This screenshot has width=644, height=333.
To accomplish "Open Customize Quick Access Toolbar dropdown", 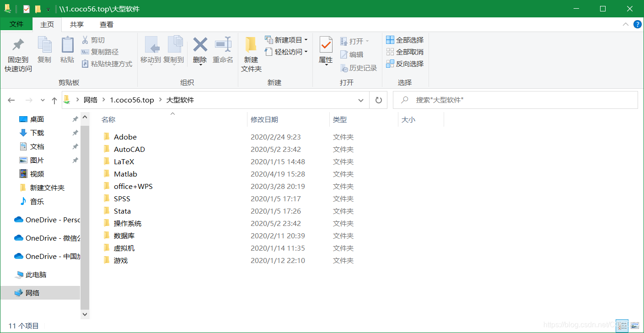I will click(x=48, y=10).
